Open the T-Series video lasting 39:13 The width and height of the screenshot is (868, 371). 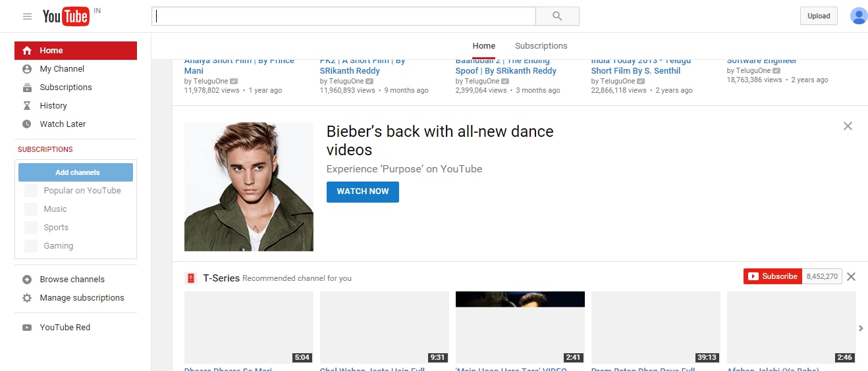(656, 328)
